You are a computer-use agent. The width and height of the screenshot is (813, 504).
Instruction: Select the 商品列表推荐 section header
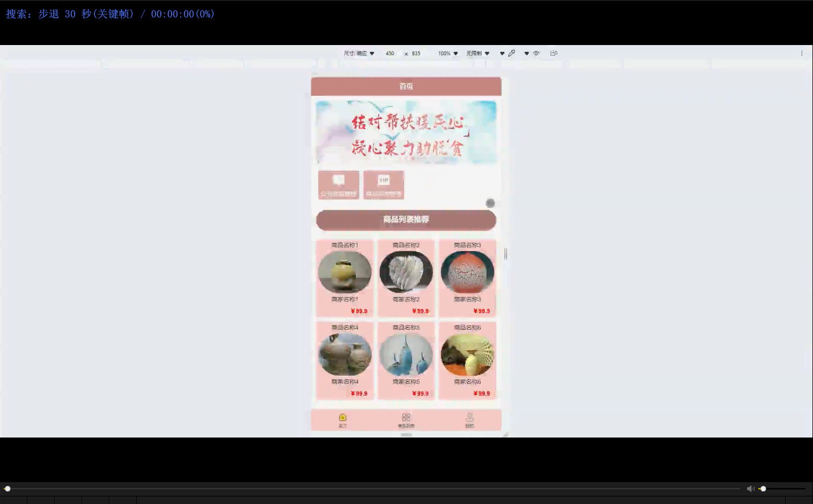coord(406,220)
